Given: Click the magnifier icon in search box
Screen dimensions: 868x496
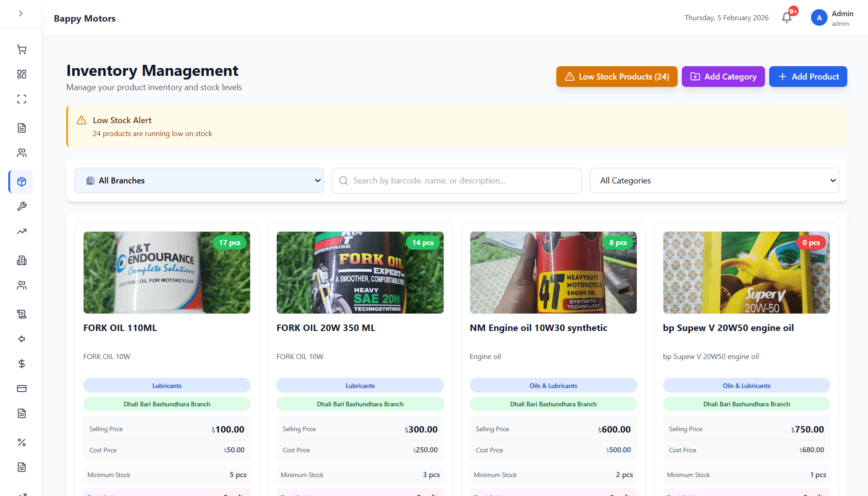Looking at the screenshot, I should tap(343, 181).
